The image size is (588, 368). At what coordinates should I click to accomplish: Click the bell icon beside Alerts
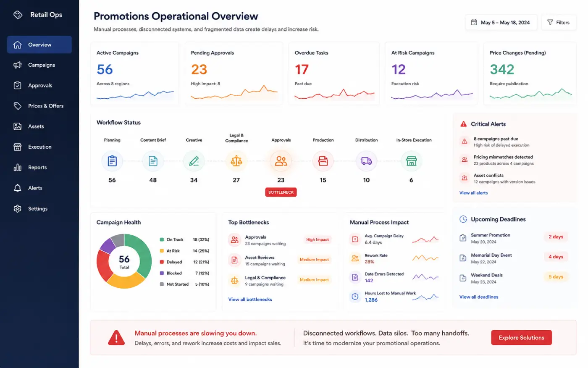pyautogui.click(x=18, y=188)
